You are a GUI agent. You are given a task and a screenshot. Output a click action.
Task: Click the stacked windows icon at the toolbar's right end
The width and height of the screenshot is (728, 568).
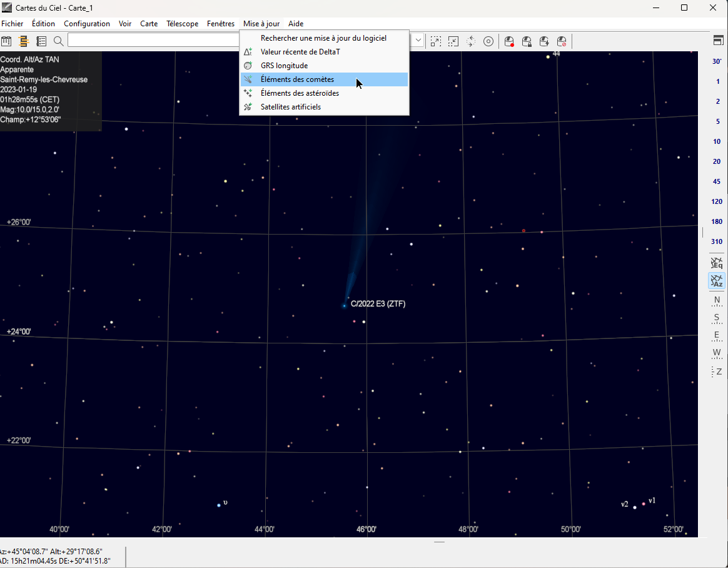pyautogui.click(x=718, y=41)
